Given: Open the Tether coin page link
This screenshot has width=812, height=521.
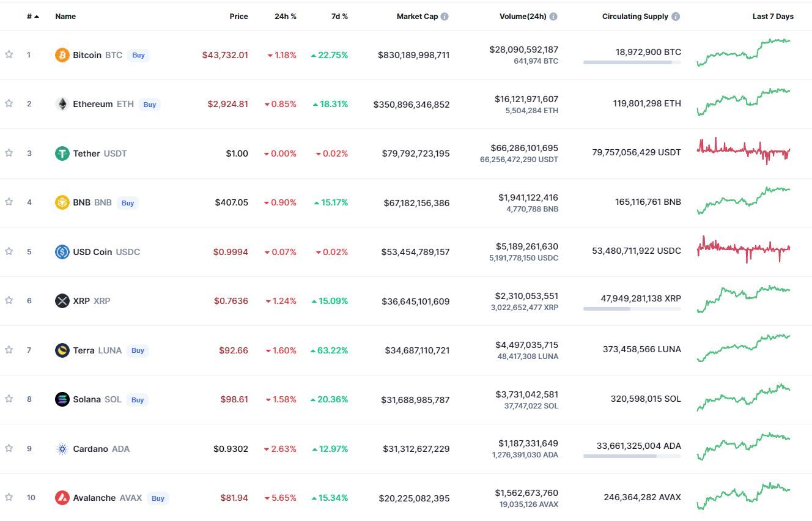Looking at the screenshot, I should tap(86, 153).
